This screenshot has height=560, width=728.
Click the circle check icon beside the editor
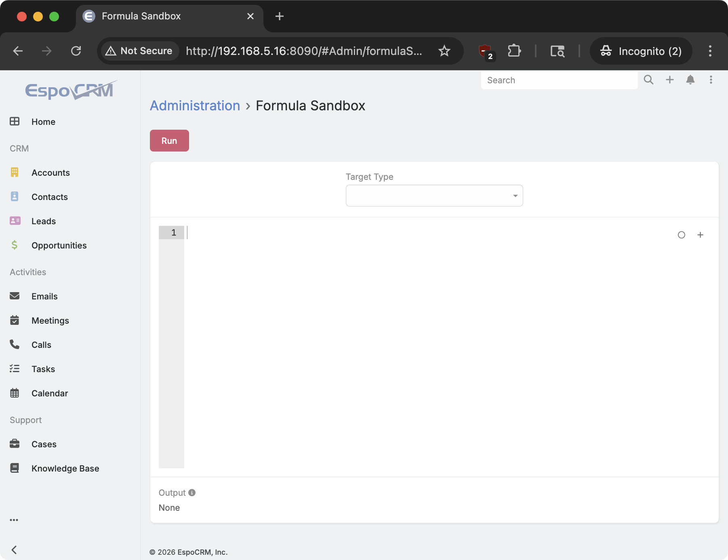681,234
